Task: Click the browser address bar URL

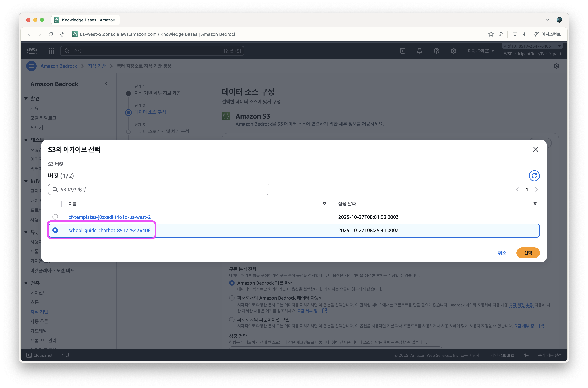Action: (158, 34)
